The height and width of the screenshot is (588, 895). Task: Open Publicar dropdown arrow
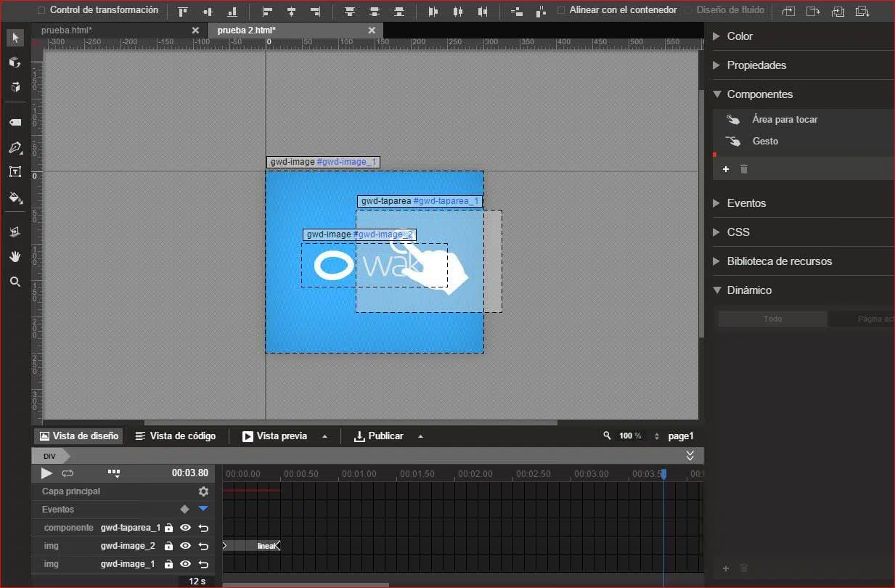point(420,436)
